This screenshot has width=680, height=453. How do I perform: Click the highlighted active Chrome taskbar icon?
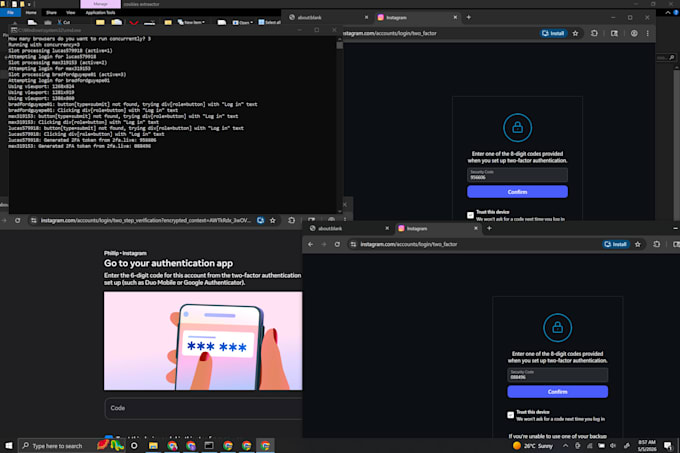pos(265,446)
